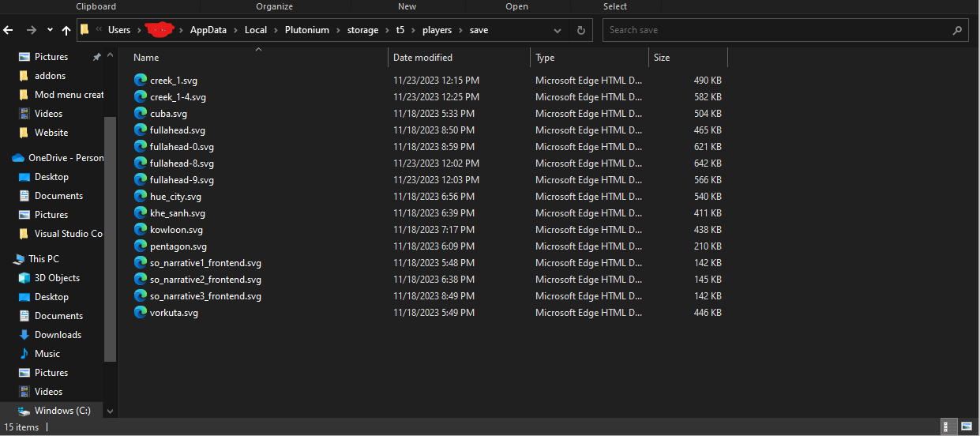The width and height of the screenshot is (980, 436).
Task: Click the Edge icon beside hue_city.svg
Action: [x=141, y=196]
